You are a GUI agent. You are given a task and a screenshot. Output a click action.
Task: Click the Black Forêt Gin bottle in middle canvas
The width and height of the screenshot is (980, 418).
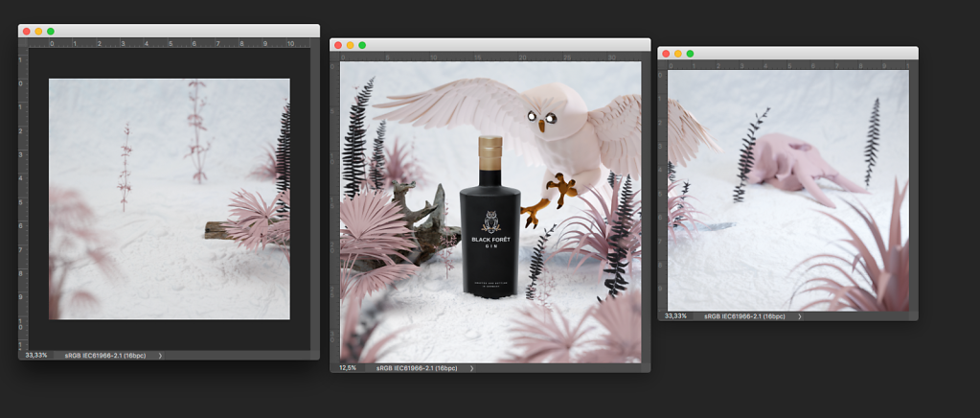point(490,219)
